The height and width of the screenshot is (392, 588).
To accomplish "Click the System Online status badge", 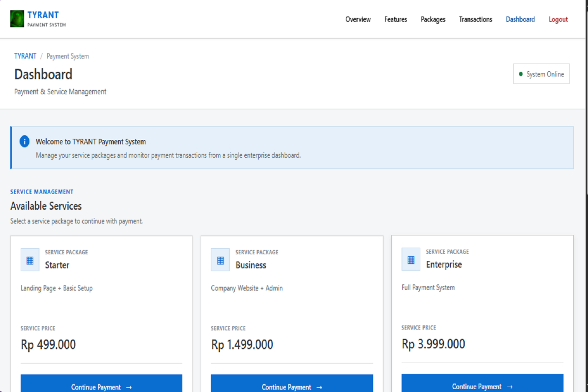I will pyautogui.click(x=541, y=73).
